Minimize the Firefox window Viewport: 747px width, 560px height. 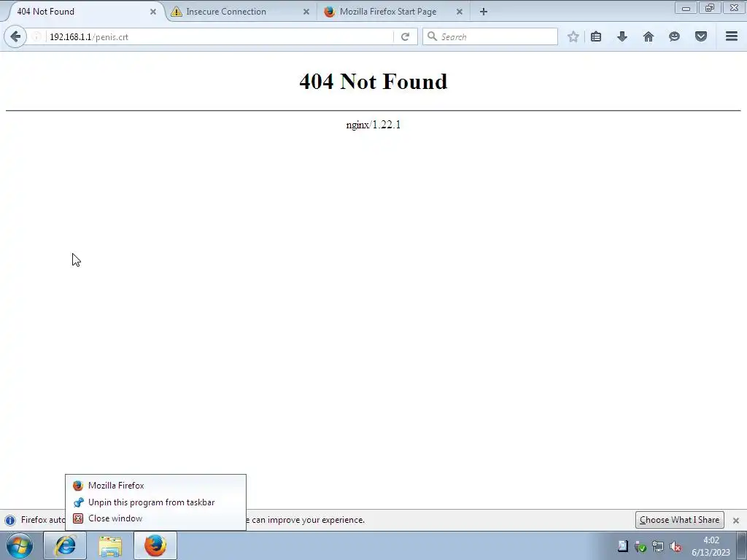click(686, 7)
